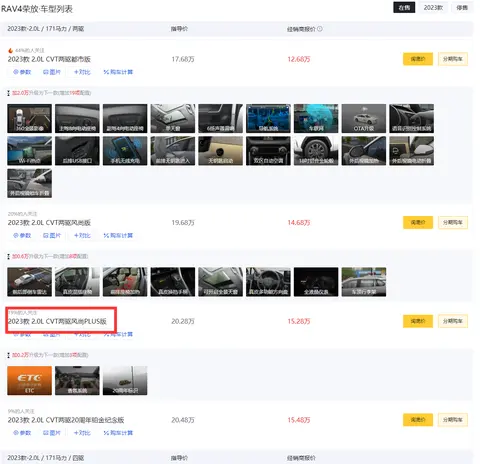Image resolution: width=480 pixels, height=464 pixels.
Task: Open 购车计算 for CVT两驱都市版
Action: click(x=118, y=72)
